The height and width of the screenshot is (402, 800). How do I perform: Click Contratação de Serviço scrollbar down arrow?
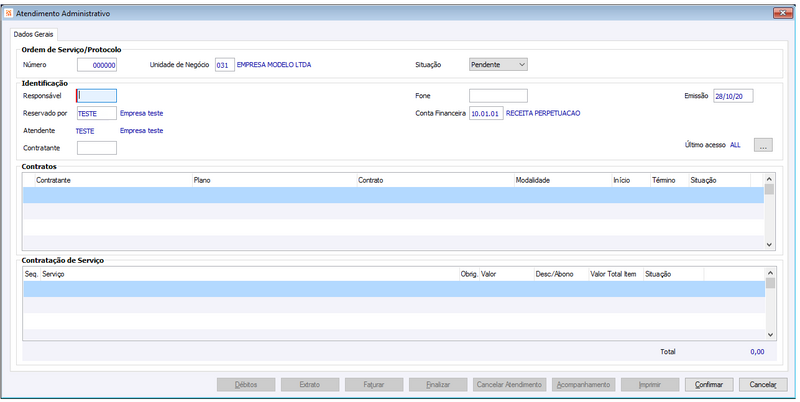click(770, 335)
